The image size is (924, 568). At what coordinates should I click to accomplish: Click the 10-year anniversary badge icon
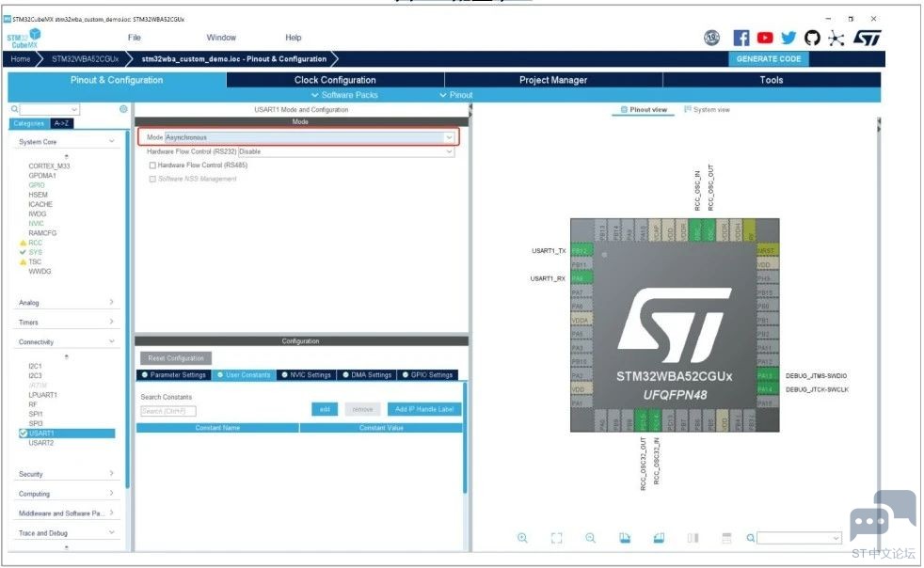[x=712, y=39]
